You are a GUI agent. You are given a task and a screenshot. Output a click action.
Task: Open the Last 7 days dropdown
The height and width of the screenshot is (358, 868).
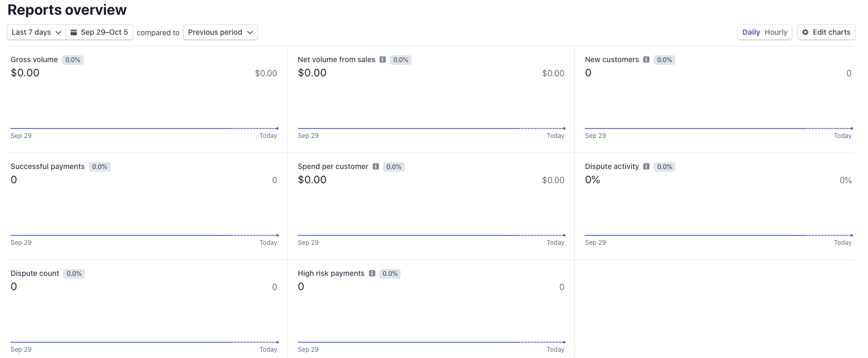point(36,32)
